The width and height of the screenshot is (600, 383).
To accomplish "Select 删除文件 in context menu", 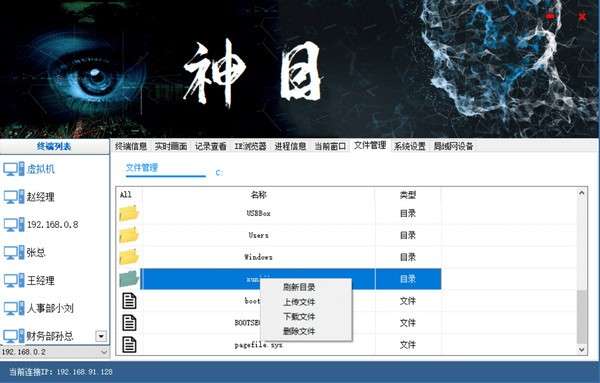I will coord(299,331).
